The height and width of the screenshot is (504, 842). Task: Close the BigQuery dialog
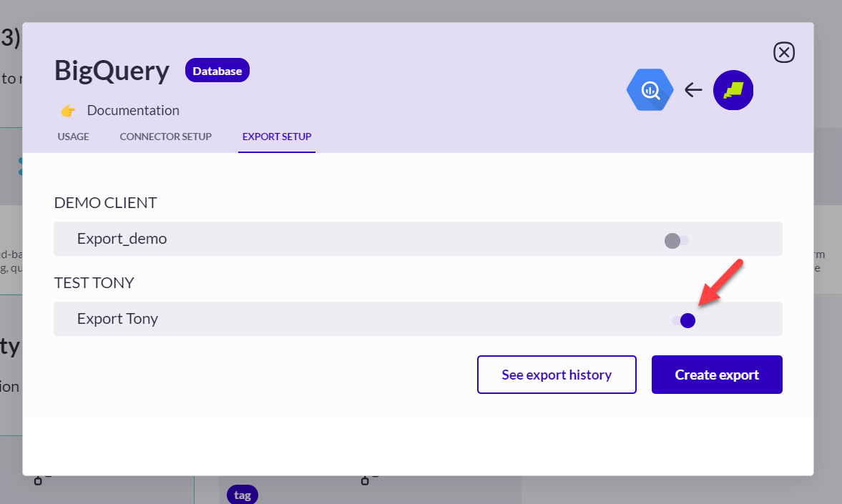[x=784, y=52]
